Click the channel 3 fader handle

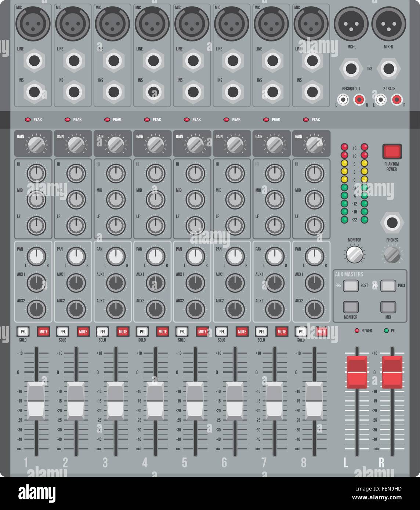coord(116,401)
